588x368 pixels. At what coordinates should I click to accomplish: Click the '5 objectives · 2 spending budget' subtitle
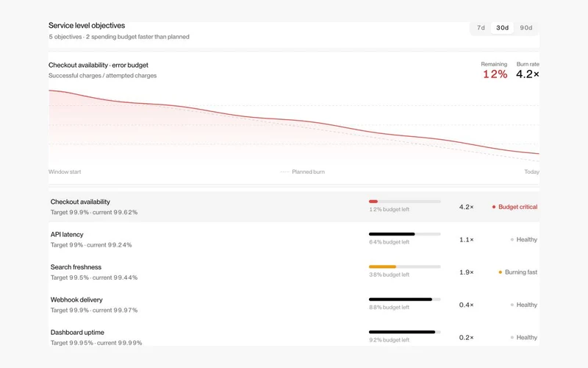point(119,37)
